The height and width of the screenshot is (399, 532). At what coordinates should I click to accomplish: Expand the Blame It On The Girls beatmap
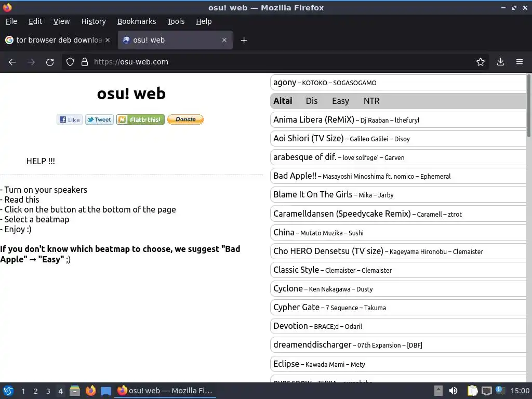[x=398, y=194]
